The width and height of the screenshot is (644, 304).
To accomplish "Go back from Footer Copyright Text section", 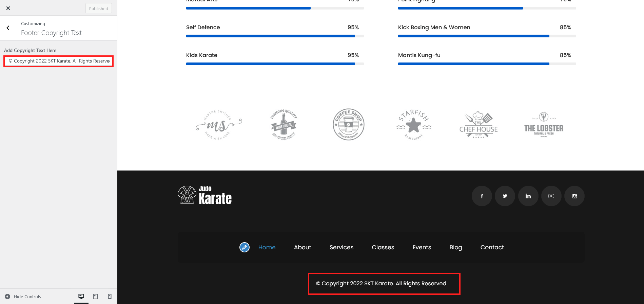I will pyautogui.click(x=8, y=28).
